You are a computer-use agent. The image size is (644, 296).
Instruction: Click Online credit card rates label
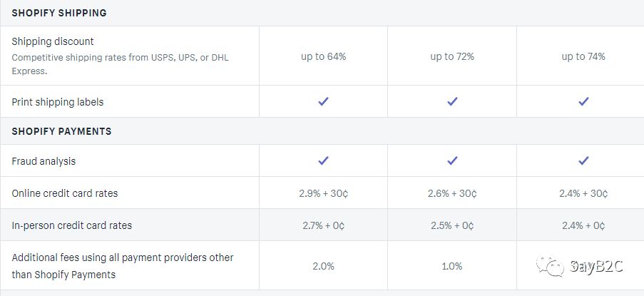tap(64, 193)
